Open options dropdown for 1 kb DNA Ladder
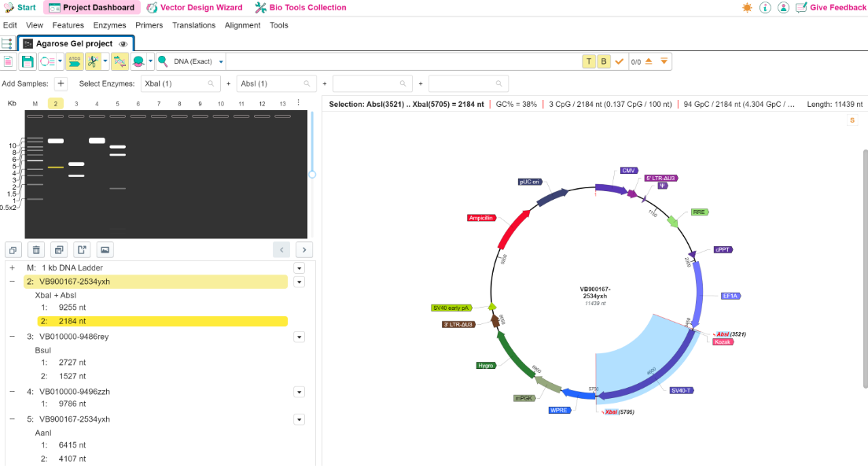The image size is (868, 472). point(299,268)
